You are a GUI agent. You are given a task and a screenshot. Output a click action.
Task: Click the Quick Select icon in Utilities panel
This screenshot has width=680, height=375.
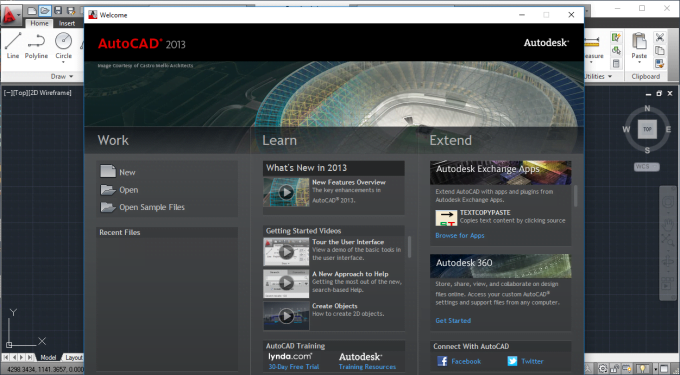616,37
